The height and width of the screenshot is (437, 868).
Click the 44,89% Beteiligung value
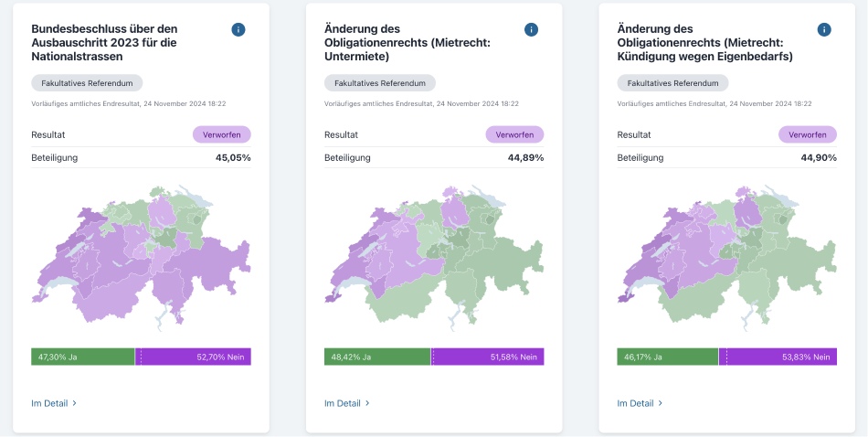[x=525, y=157]
